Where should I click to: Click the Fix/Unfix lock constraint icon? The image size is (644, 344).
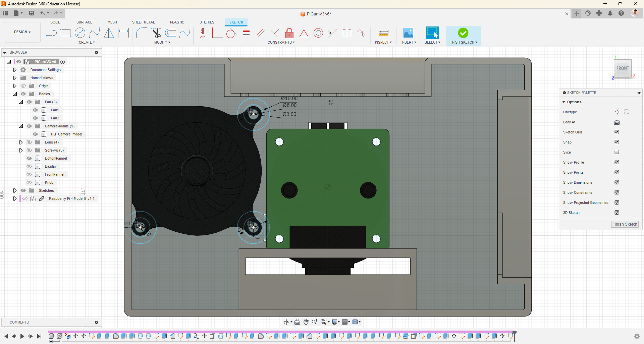tap(289, 33)
